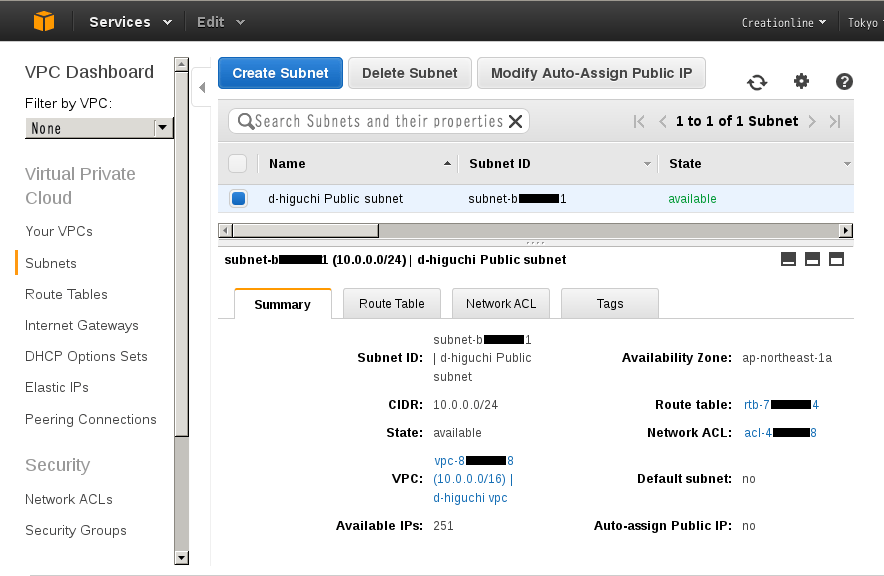Viewport: 884px width, 576px height.
Task: Click the green 'available' state cell
Action: click(x=692, y=198)
